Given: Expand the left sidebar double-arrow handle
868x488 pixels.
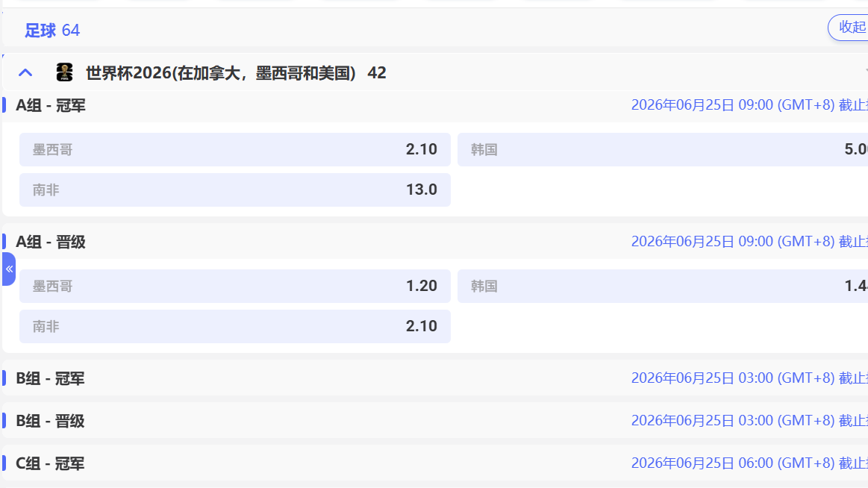Looking at the screenshot, I should (9, 269).
